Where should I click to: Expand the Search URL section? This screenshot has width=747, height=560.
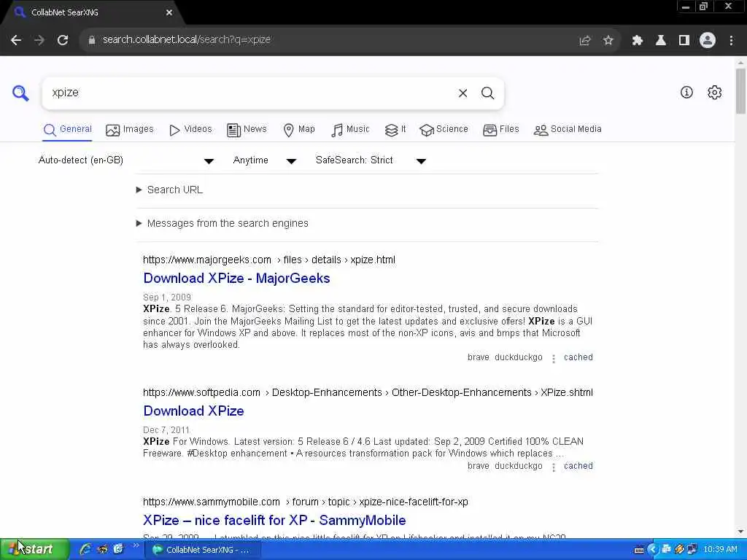[169, 190]
